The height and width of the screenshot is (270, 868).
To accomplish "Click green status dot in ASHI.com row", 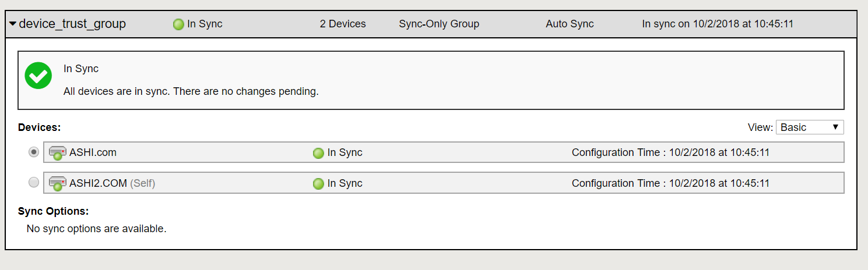I will point(318,153).
